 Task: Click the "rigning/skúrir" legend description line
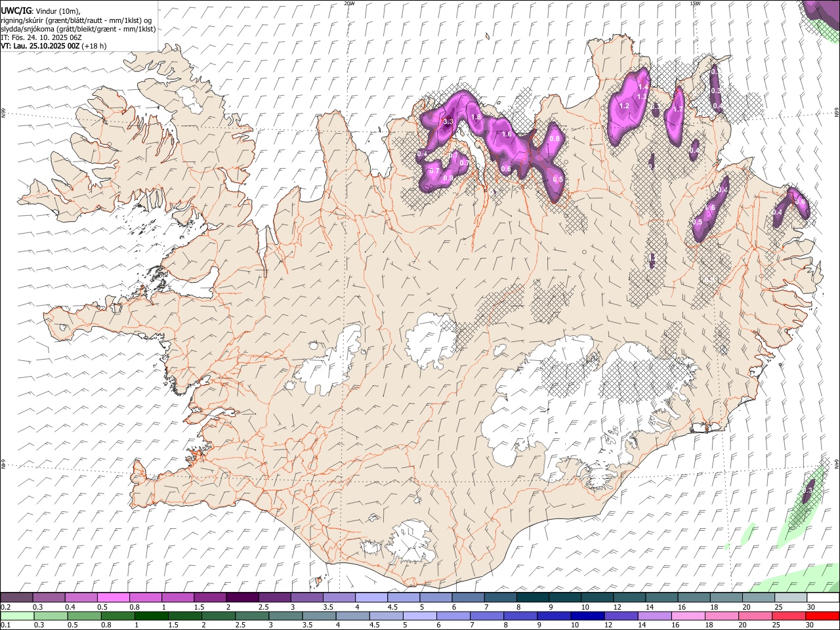(77, 20)
